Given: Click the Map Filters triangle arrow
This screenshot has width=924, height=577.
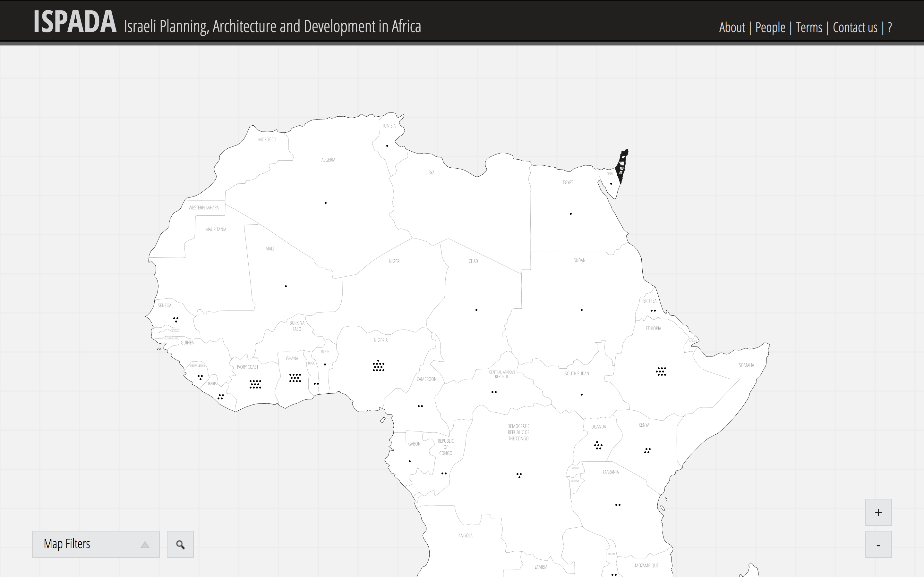Looking at the screenshot, I should click(145, 545).
